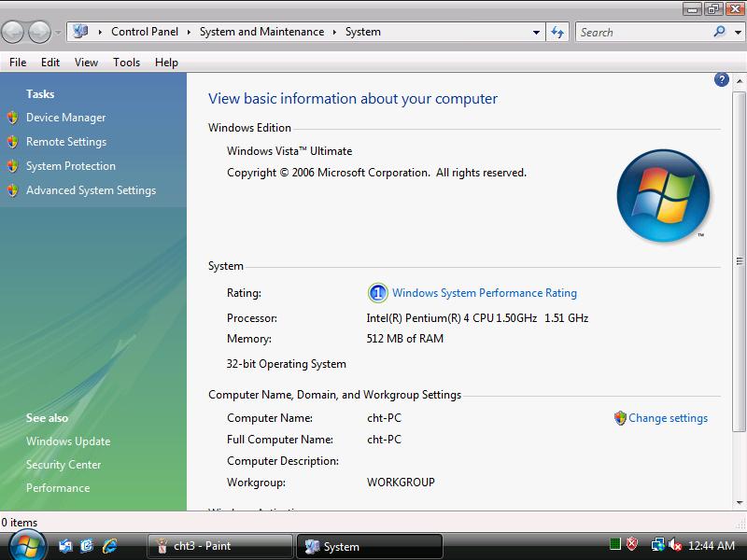Click the Windows Start orb
The image size is (747, 560).
point(26,545)
